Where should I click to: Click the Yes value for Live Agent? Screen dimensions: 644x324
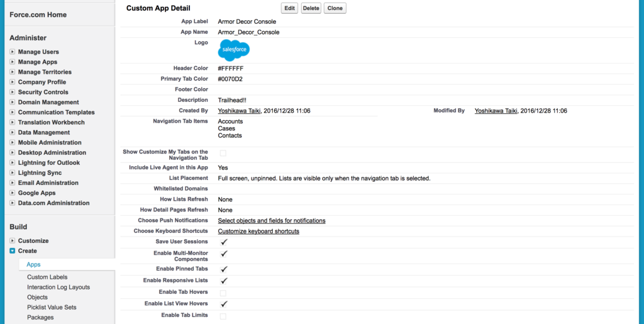coord(223,168)
